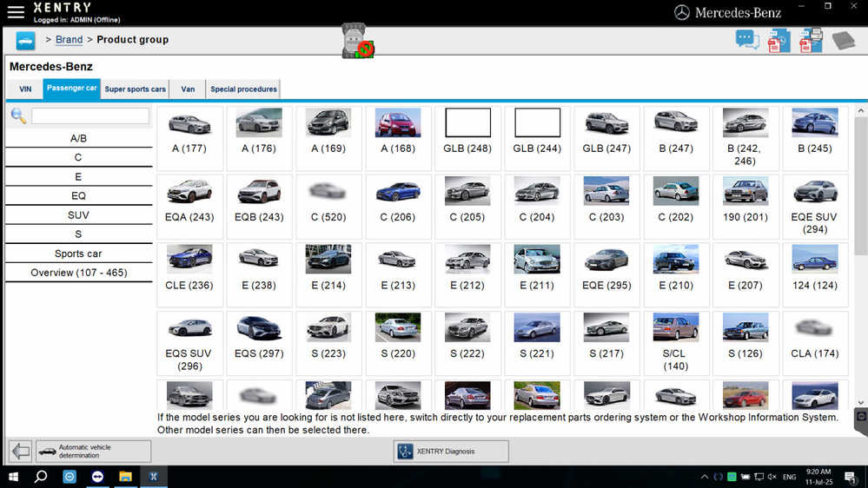The image size is (868, 488).
Task: Select model EQE (295)
Action: [606, 275]
